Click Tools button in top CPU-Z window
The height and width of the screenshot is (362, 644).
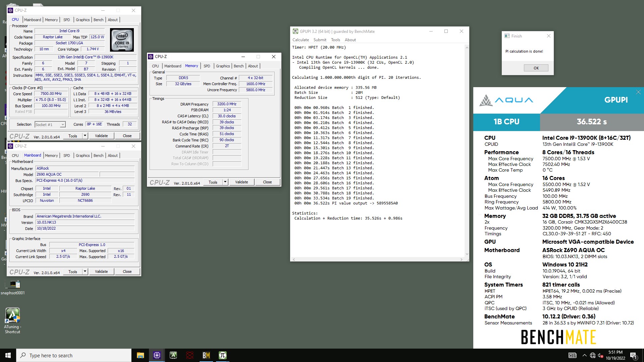[73, 136]
